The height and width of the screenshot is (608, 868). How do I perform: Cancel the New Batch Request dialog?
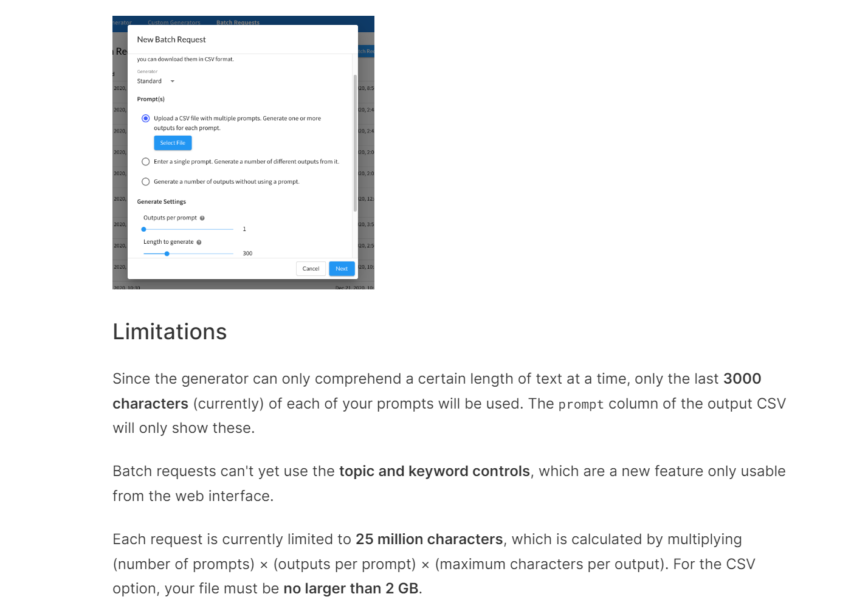click(311, 268)
